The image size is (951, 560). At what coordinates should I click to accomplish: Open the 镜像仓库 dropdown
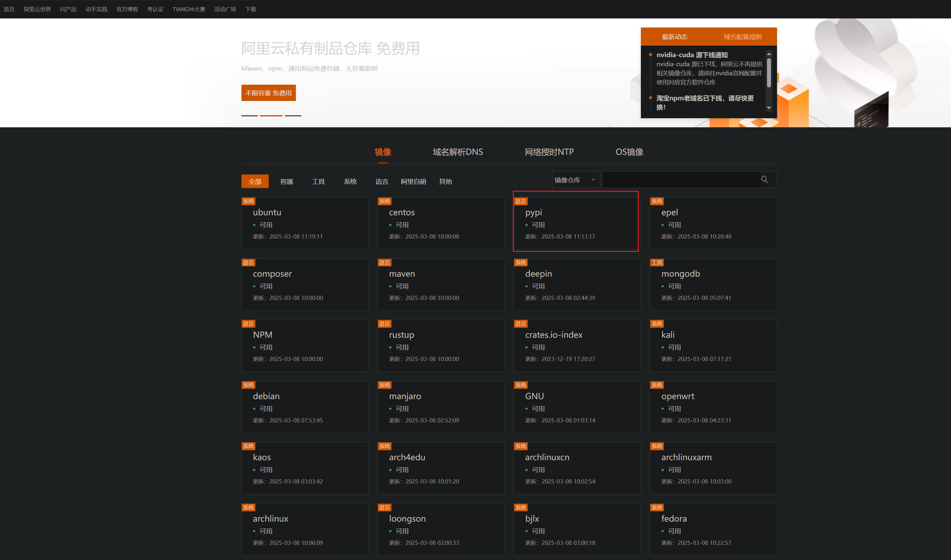(576, 180)
